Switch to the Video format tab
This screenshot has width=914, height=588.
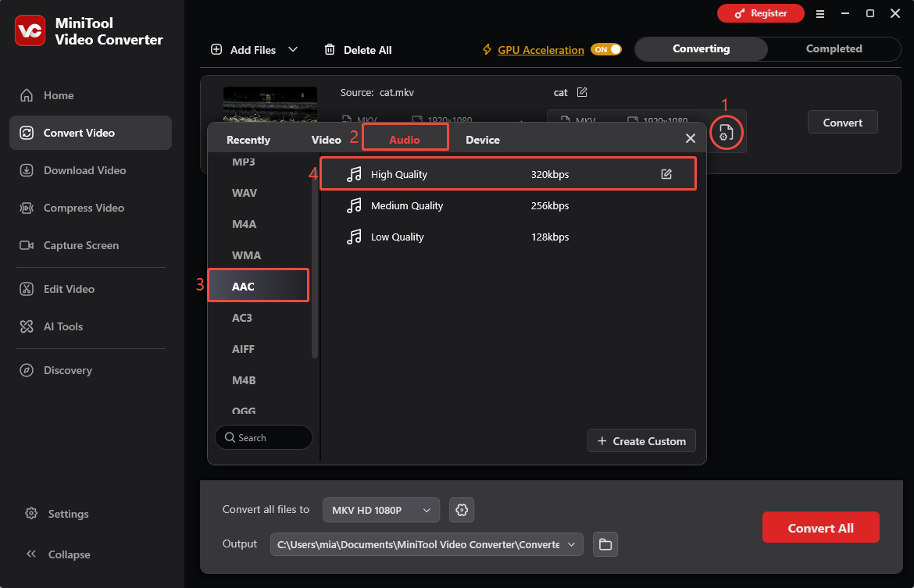click(326, 140)
